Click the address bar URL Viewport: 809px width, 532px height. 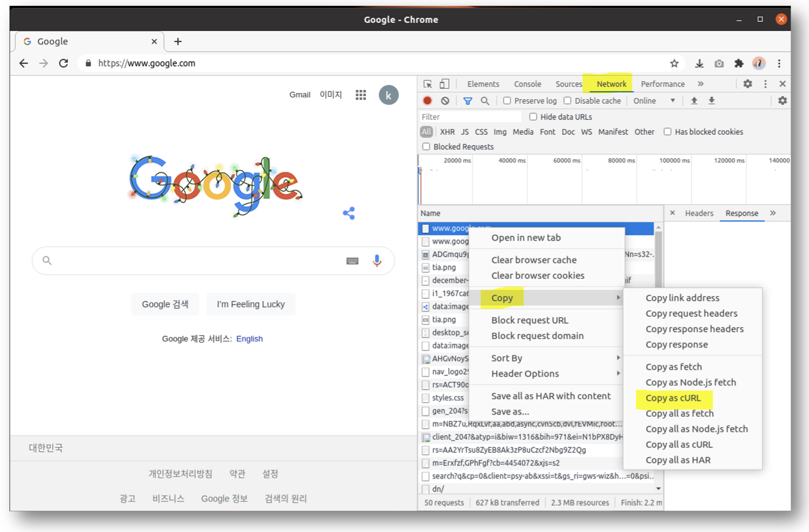146,63
